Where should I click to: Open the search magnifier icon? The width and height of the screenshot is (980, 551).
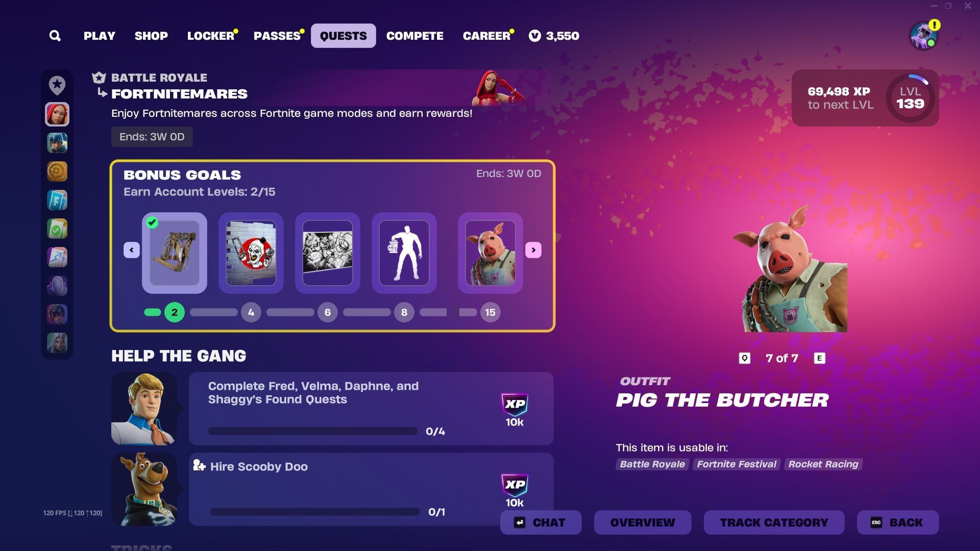55,36
